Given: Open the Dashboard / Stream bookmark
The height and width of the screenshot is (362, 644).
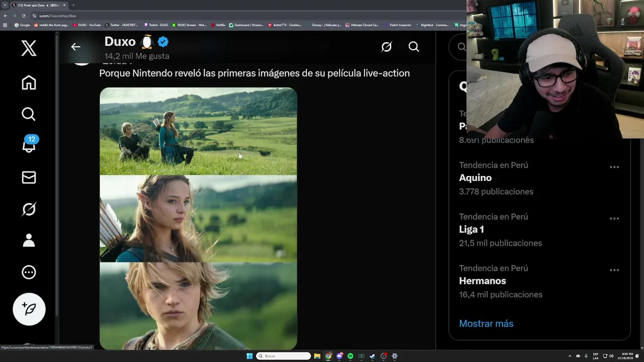Looking at the screenshot, I should coord(247,25).
